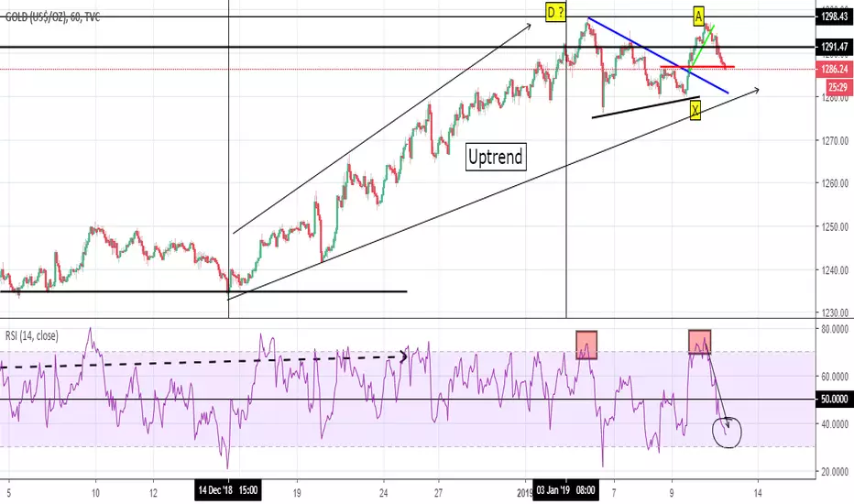Click the '14 Dec '18 15:00' time marker
This screenshot has width=854, height=504.
pyautogui.click(x=227, y=490)
